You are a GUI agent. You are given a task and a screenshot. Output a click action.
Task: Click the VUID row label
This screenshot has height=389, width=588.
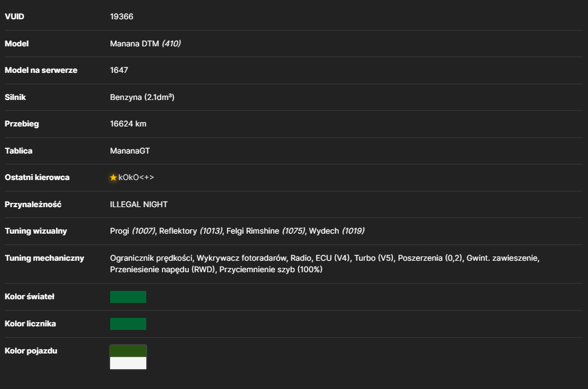(14, 16)
